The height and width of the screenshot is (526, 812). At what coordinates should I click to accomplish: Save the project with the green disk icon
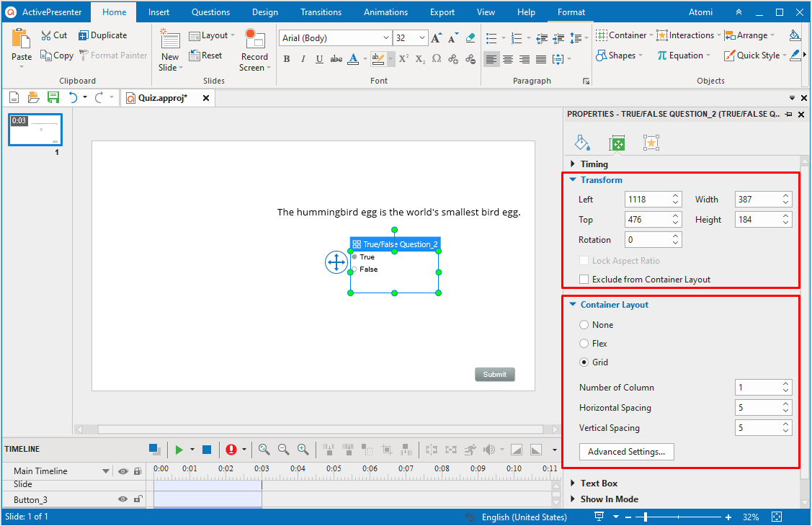(x=53, y=98)
